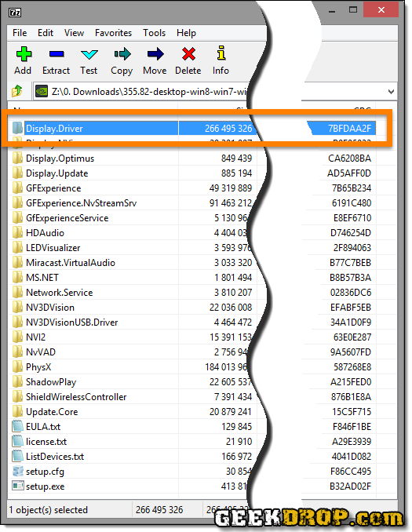412x532 pixels.
Task: Select the ShieldWirelessController folder
Action: point(76,397)
